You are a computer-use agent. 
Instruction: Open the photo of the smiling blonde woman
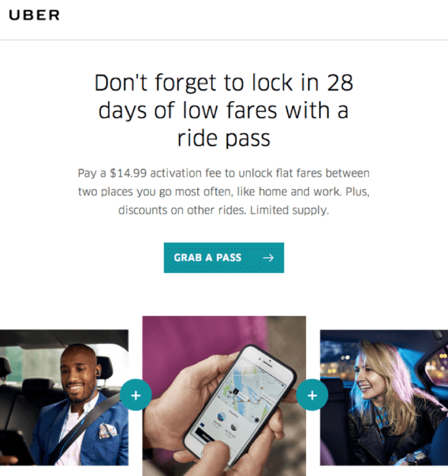point(384,398)
